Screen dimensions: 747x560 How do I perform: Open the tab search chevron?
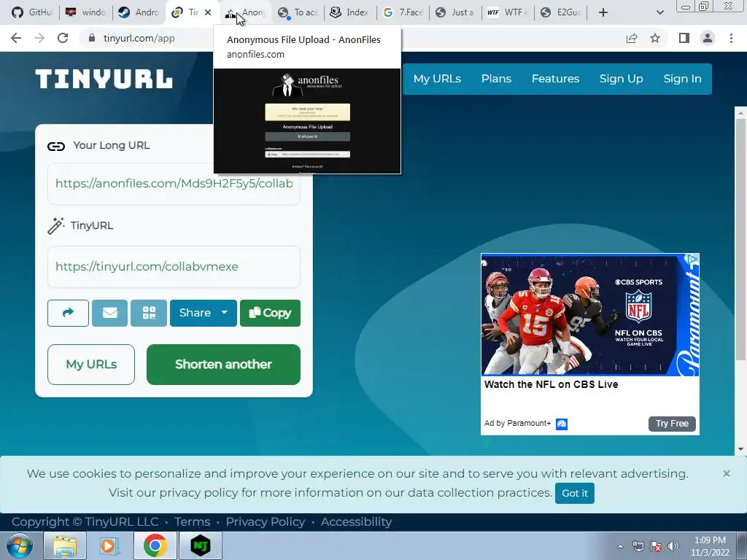tap(659, 12)
